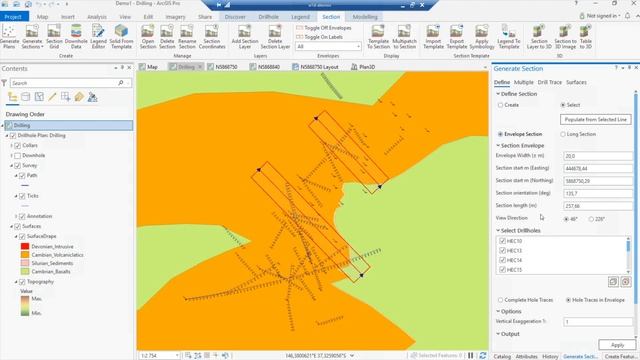Select the Long Section radio option
This screenshot has height=360, width=640.
563,134
